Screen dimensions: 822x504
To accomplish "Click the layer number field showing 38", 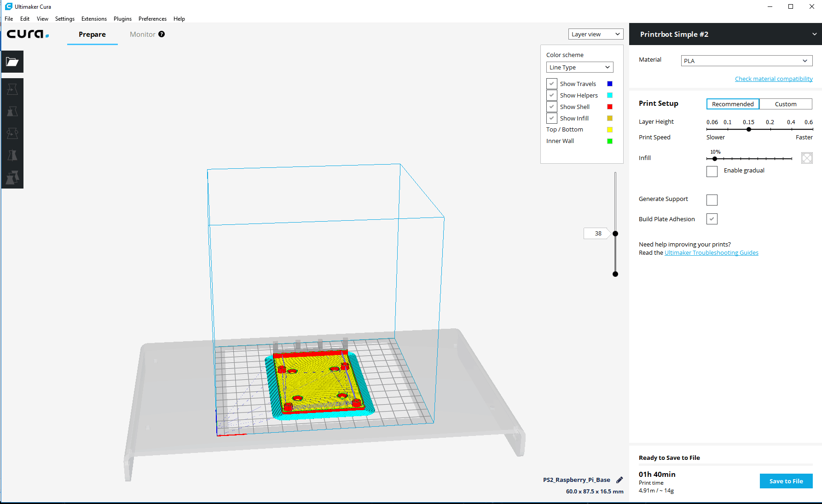I will (597, 234).
